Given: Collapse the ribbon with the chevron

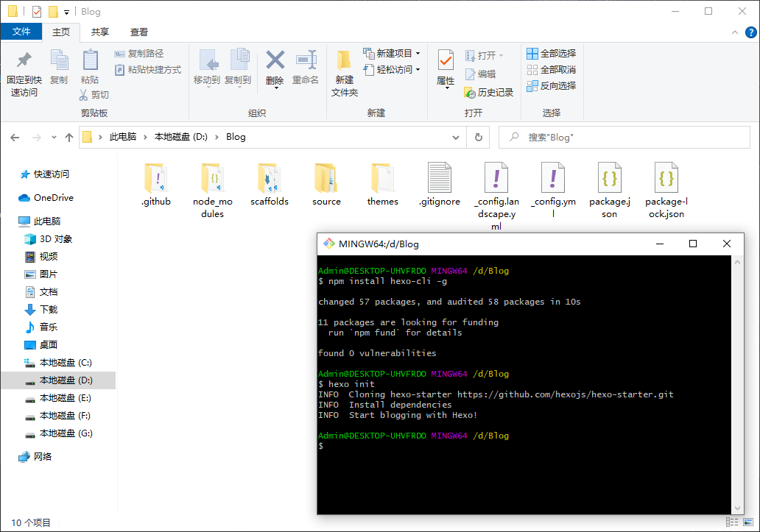Looking at the screenshot, I should pyautogui.click(x=735, y=32).
